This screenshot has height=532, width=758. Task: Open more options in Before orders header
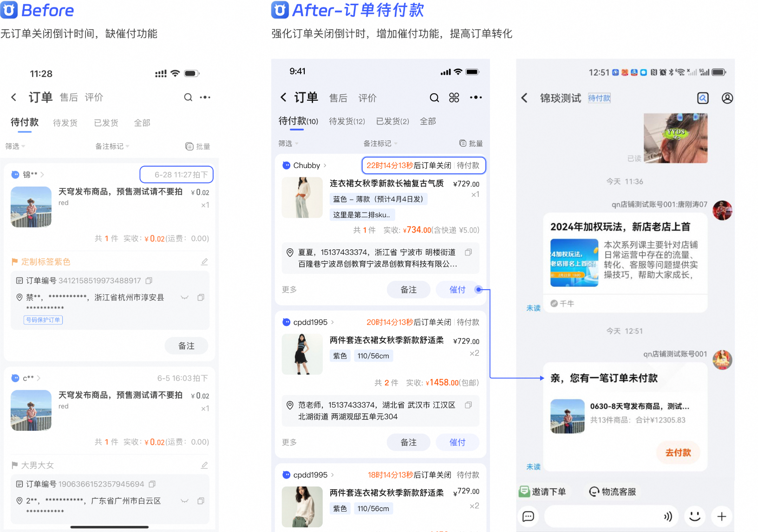click(x=205, y=97)
